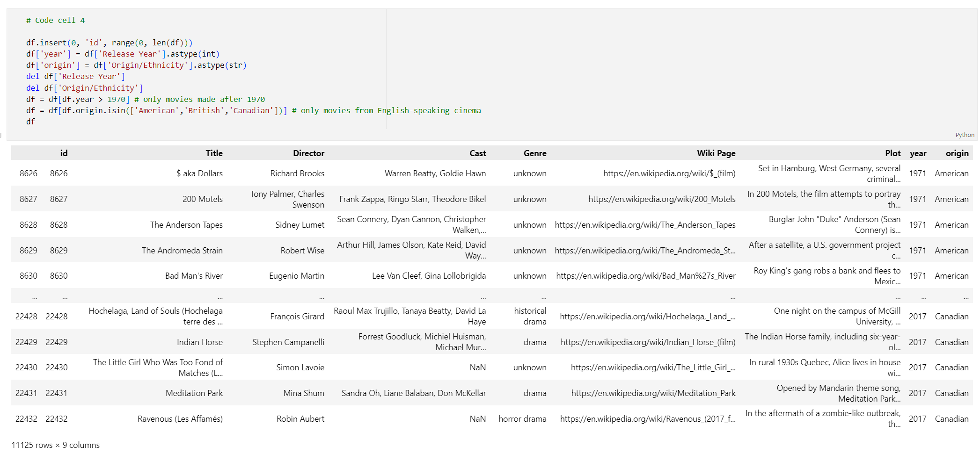Click the Bad Man's River Wikipedia URL
This screenshot has height=461, width=980.
(645, 276)
